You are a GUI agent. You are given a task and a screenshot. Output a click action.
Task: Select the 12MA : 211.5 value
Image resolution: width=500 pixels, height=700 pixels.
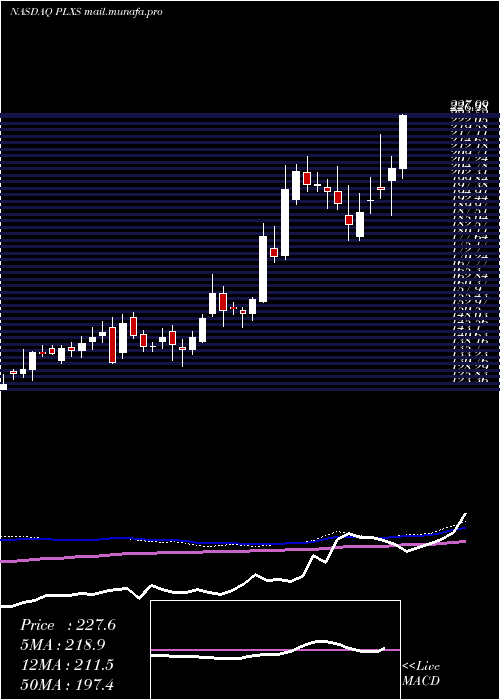[67, 665]
